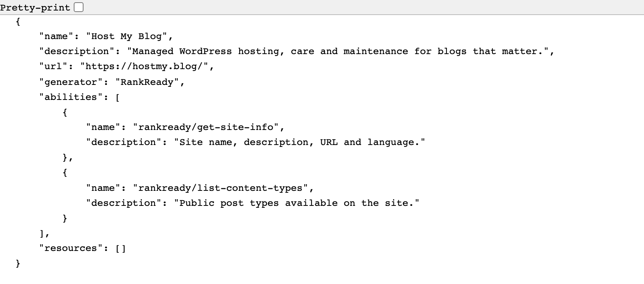Viewport: 644px width, 284px height.
Task: Click the "RankReady" generator value
Action: pyautogui.click(x=147, y=82)
